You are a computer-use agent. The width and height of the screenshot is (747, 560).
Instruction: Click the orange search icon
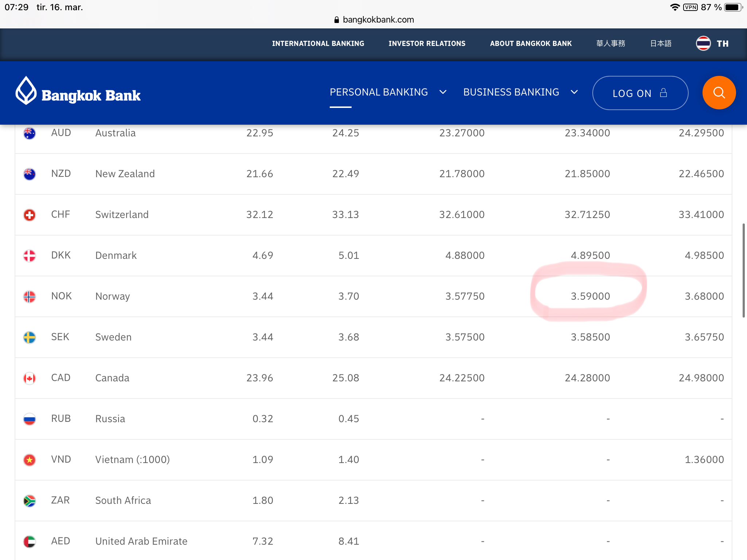719,93
